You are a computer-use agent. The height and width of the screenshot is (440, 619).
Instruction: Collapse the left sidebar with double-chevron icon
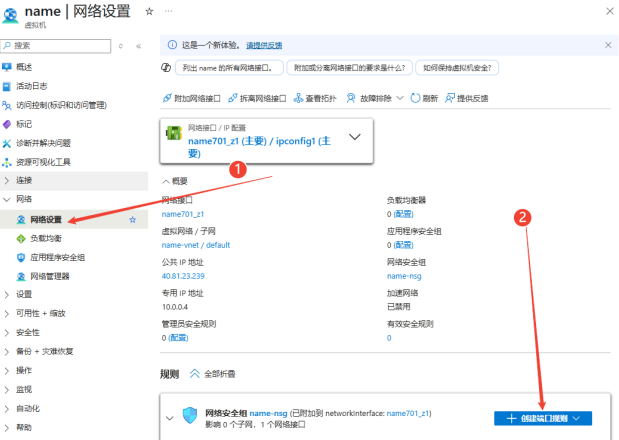coord(138,46)
